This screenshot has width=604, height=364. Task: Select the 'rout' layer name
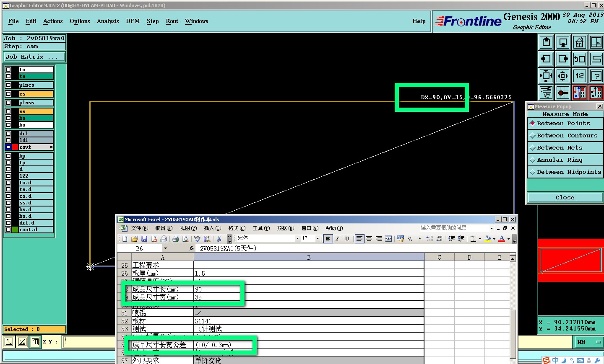coord(36,147)
